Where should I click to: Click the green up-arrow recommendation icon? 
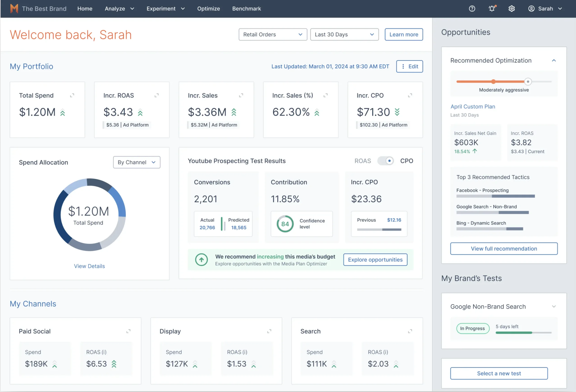(201, 260)
